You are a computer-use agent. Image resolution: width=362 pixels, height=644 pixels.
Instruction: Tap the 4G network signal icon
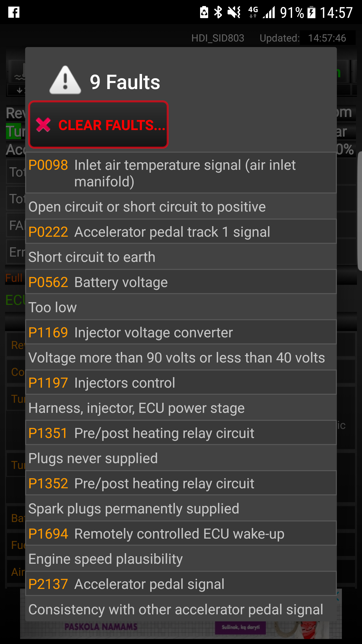pyautogui.click(x=253, y=12)
